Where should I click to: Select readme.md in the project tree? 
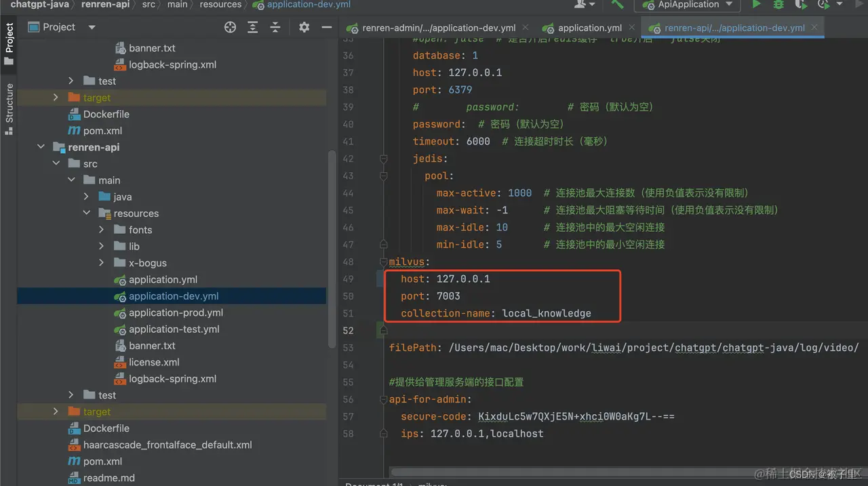108,478
